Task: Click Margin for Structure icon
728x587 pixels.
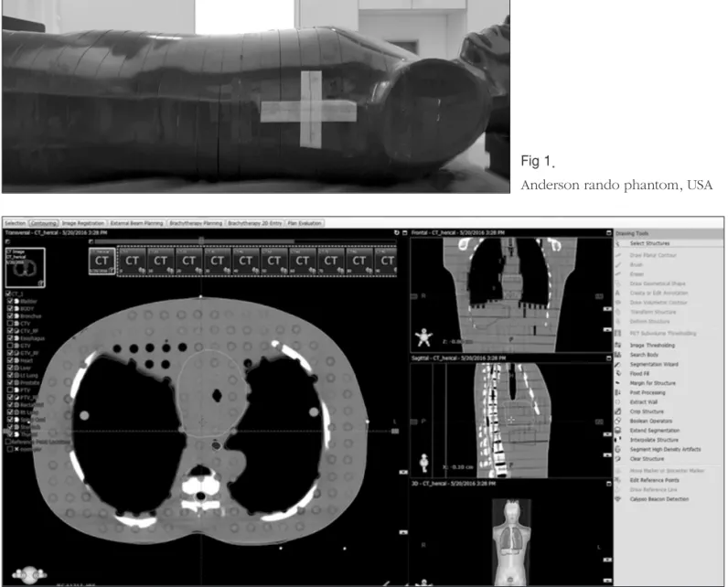Action: pyautogui.click(x=618, y=383)
